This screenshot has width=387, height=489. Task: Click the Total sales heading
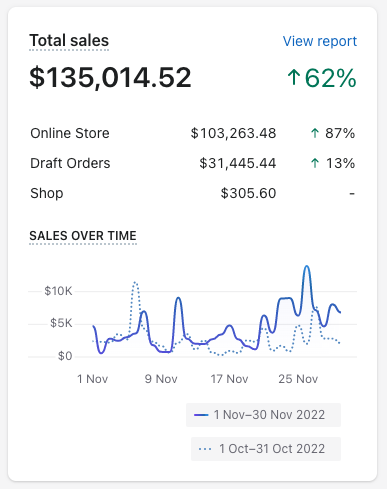coord(69,41)
